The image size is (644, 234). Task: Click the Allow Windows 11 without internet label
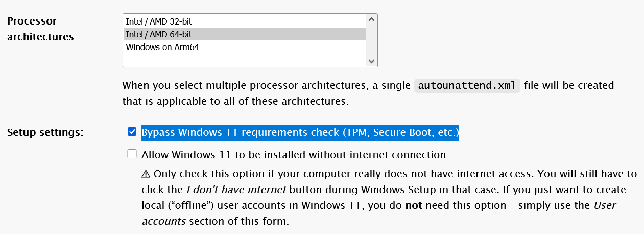(x=294, y=154)
